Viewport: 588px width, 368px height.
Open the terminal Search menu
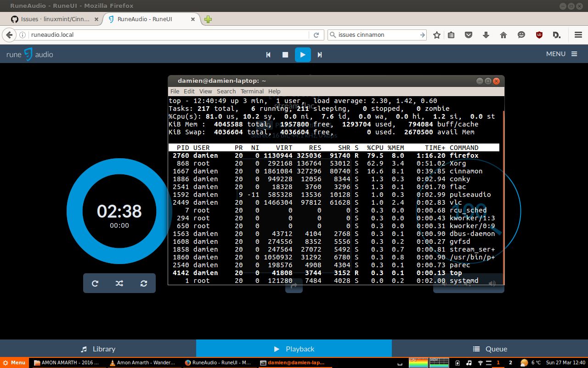click(226, 92)
